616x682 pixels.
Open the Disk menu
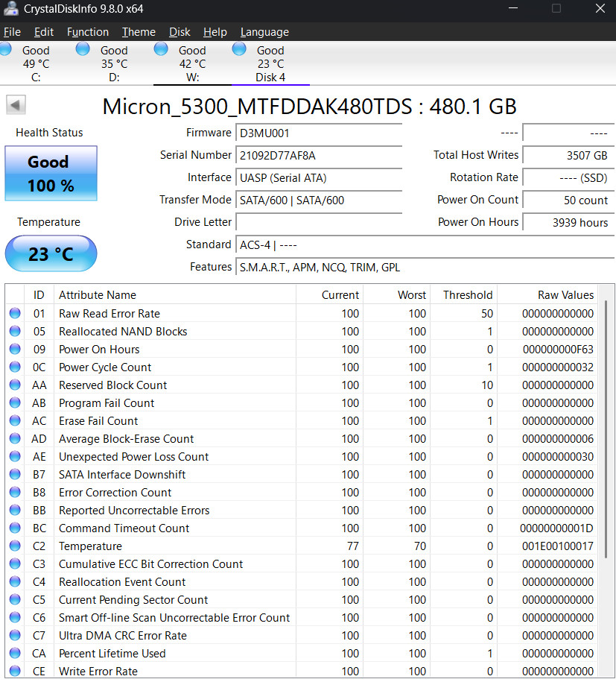[180, 32]
